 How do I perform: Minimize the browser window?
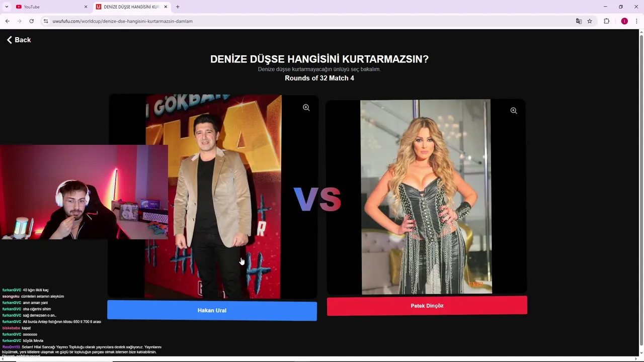pyautogui.click(x=605, y=7)
